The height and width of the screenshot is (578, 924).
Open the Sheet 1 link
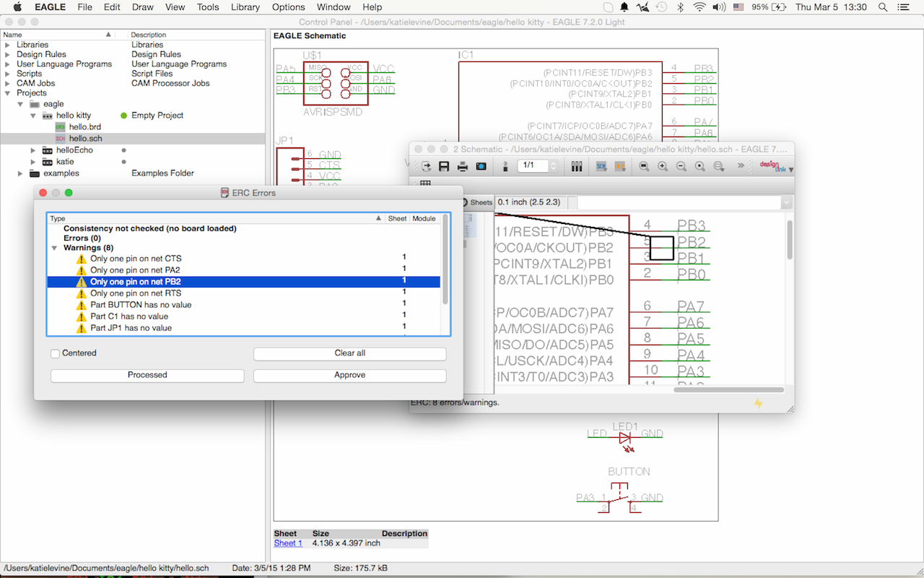click(288, 543)
